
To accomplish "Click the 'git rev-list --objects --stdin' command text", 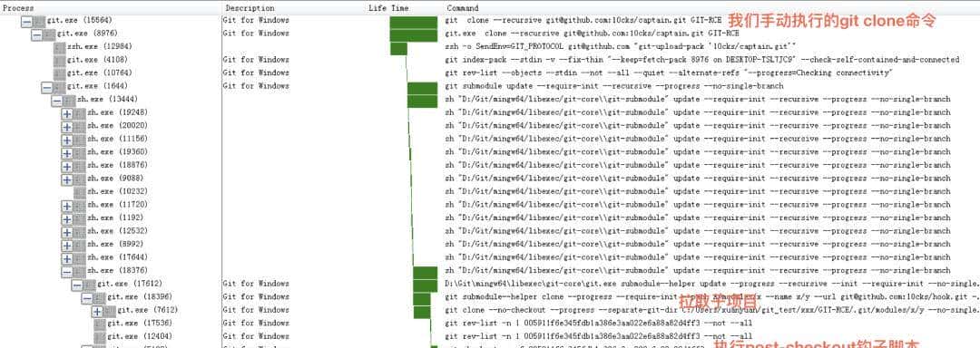I will [510, 73].
